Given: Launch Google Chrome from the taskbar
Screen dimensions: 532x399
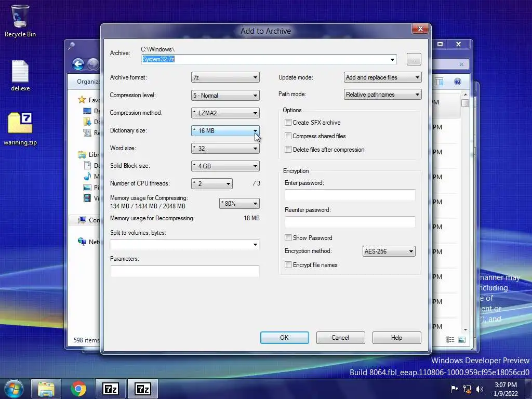Looking at the screenshot, I should point(78,389).
